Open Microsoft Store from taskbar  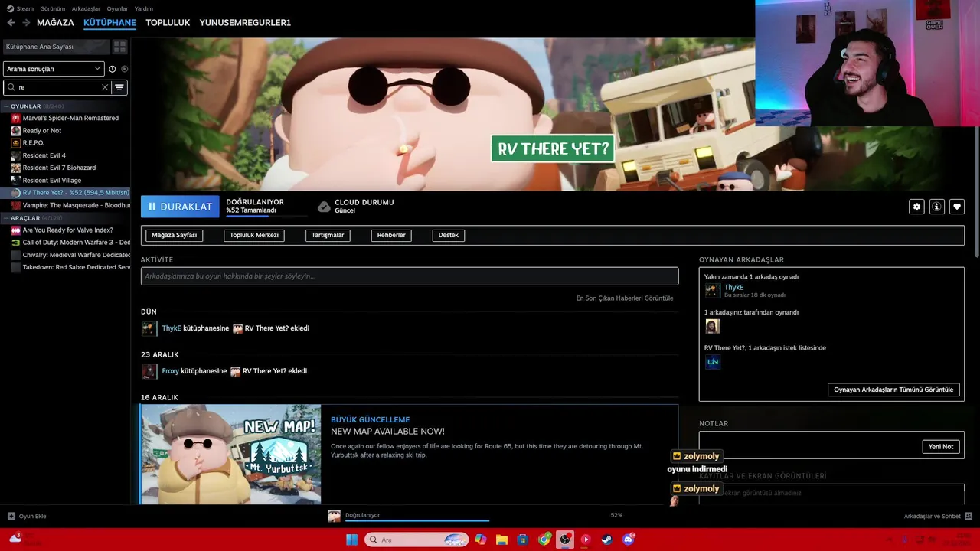click(x=522, y=540)
